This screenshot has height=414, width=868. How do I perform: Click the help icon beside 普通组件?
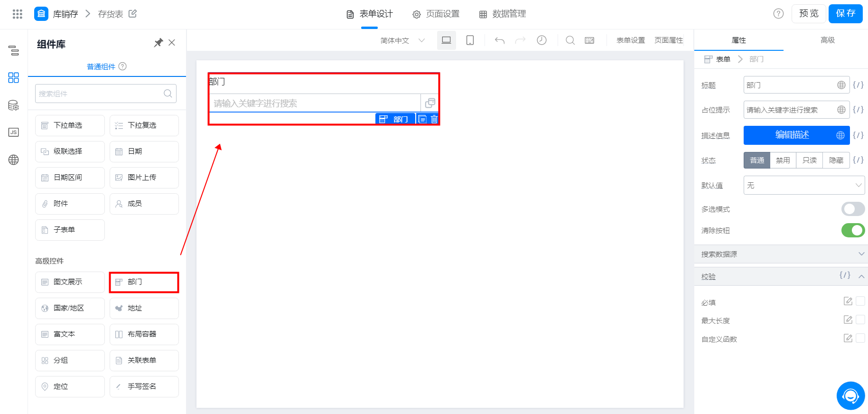click(122, 66)
